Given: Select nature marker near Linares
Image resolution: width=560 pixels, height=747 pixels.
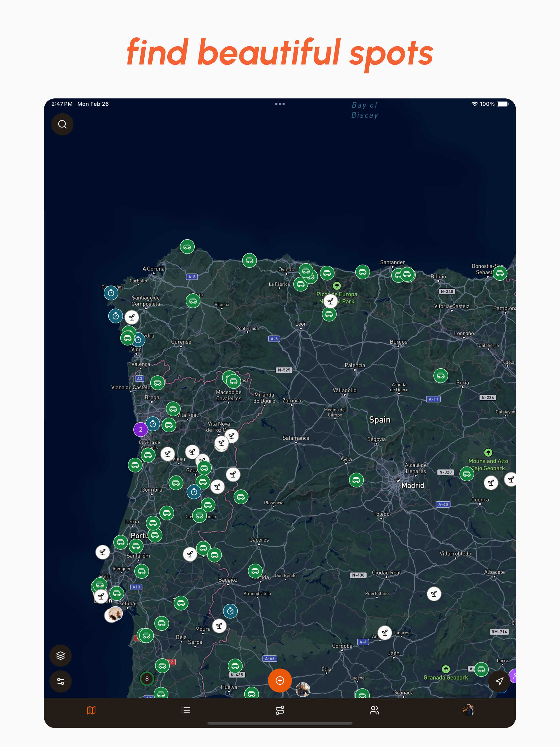Looking at the screenshot, I should tap(385, 632).
